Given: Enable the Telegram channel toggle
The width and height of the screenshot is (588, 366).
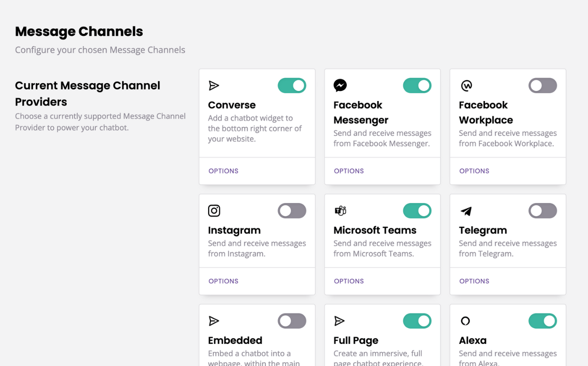Looking at the screenshot, I should click(x=543, y=210).
